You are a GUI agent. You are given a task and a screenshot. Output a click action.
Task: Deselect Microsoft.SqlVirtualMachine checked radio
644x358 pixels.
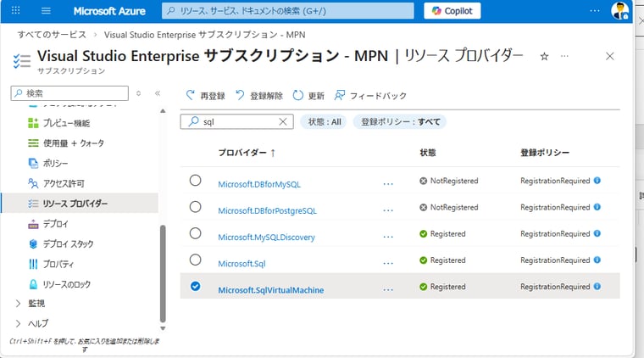coord(196,286)
